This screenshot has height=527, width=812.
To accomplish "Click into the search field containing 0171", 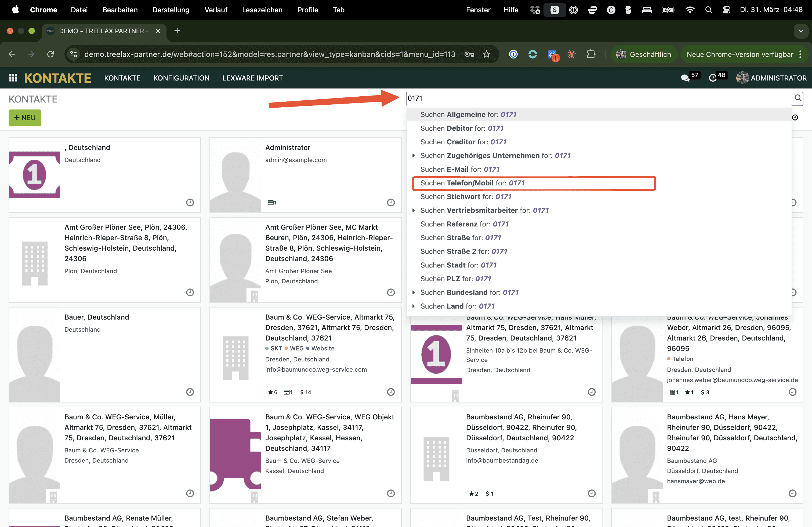I will click(x=580, y=98).
